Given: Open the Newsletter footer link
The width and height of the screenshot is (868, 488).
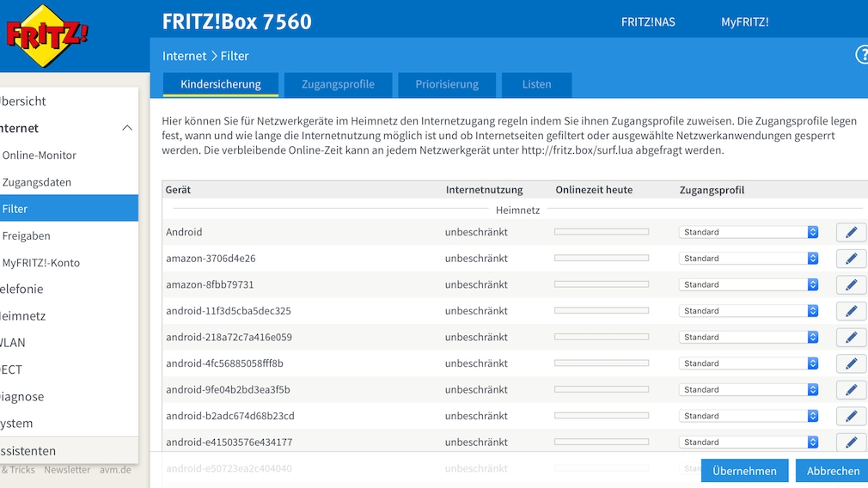Looking at the screenshot, I should 67,470.
